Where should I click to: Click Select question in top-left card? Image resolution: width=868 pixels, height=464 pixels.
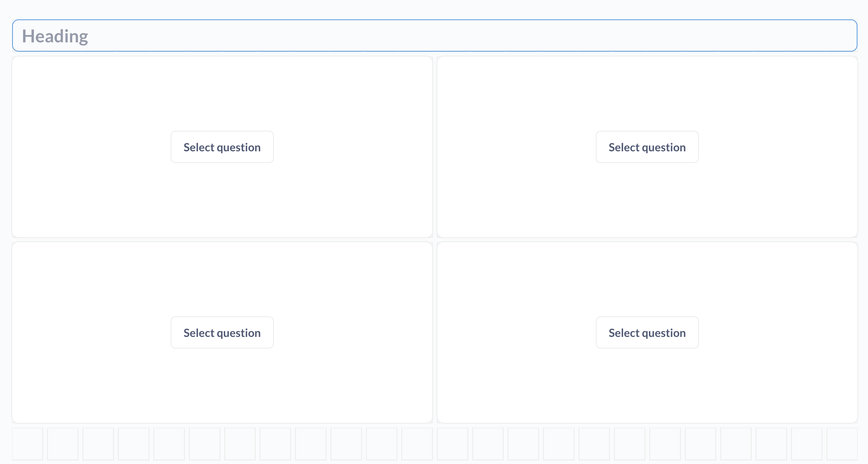tap(222, 147)
